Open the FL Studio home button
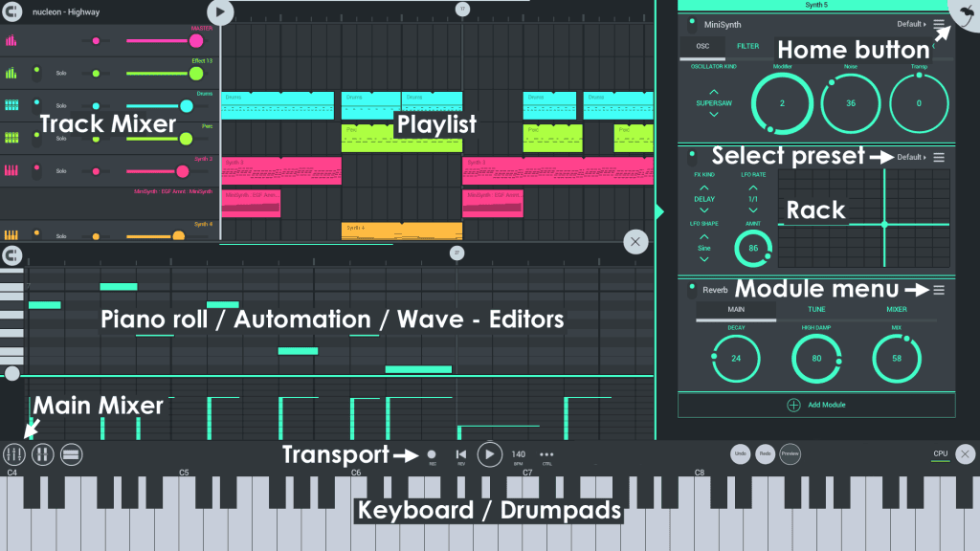Screen dimensions: 980x551 pos(965,12)
